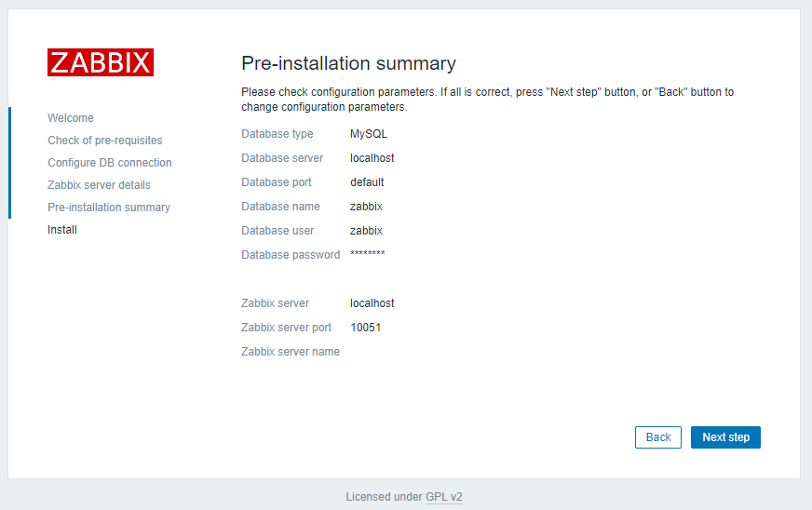The width and height of the screenshot is (812, 510).
Task: Click the Install step in sidebar
Action: pos(62,230)
